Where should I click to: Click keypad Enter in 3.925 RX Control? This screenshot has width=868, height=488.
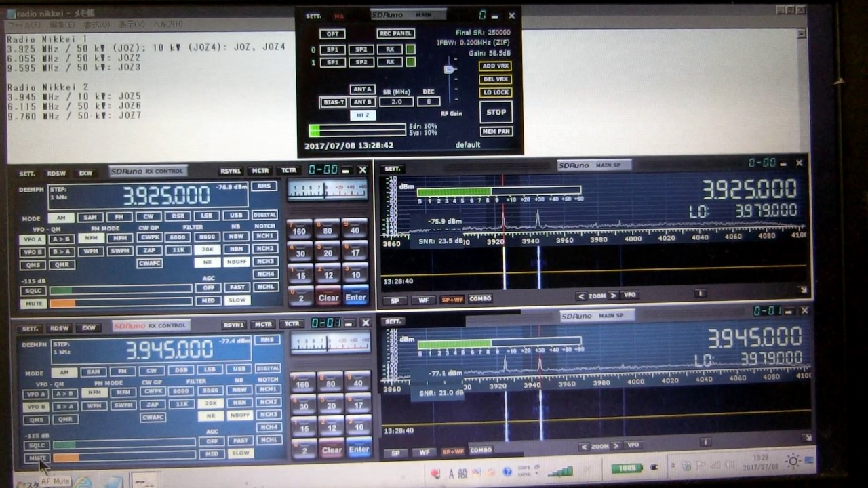coord(355,296)
